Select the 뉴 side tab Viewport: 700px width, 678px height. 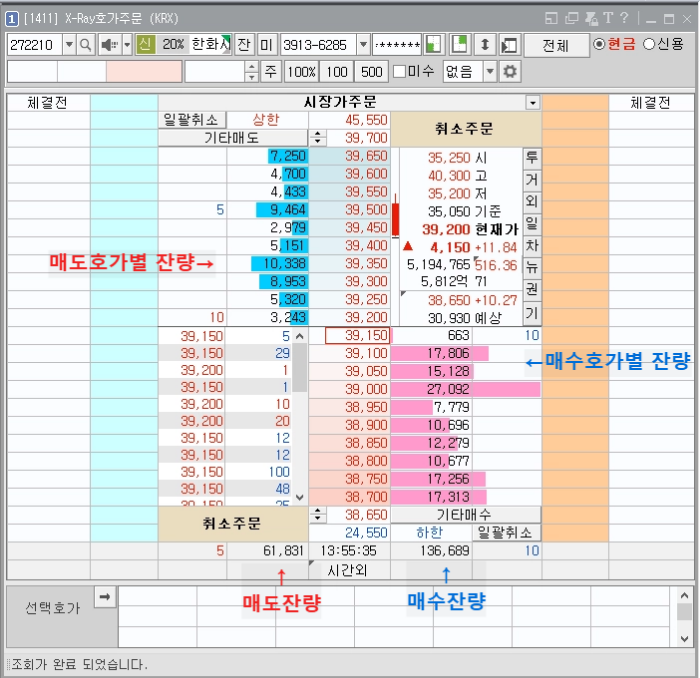tap(532, 267)
